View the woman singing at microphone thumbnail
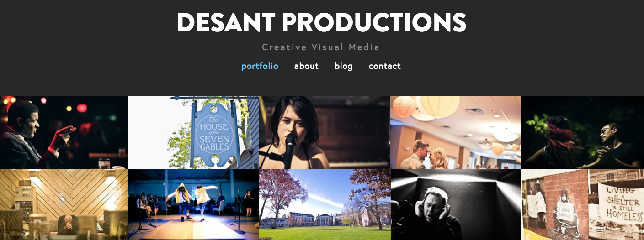The width and height of the screenshot is (644, 240). pos(325,132)
